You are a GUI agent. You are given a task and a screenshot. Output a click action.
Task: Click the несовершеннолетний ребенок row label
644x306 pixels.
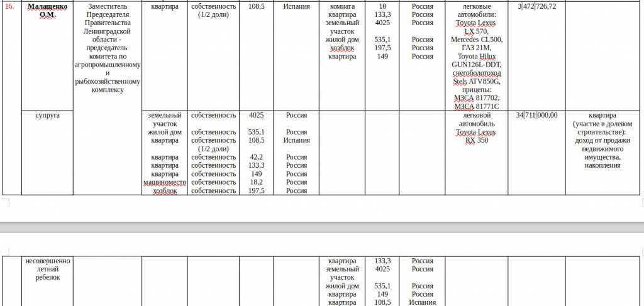pyautogui.click(x=47, y=269)
